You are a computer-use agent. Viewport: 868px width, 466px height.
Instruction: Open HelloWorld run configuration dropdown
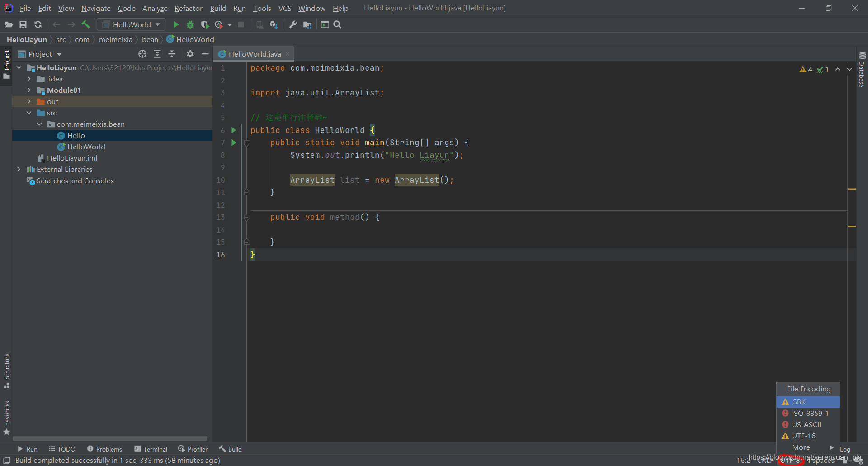(x=131, y=24)
